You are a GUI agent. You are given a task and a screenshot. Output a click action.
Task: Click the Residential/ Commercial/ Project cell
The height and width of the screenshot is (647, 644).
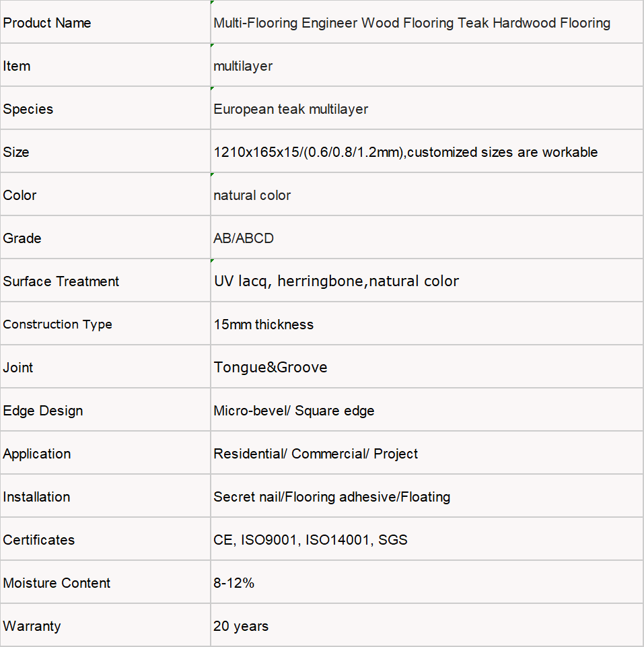coord(427,453)
